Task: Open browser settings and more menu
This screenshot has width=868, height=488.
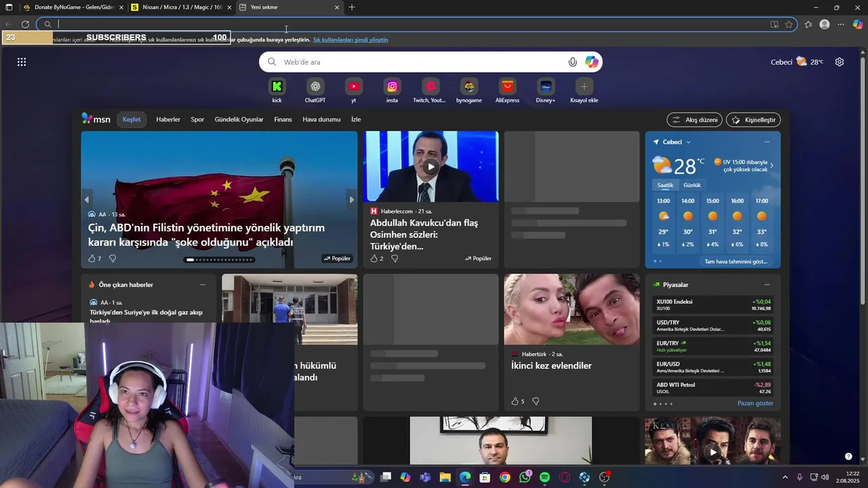Action: (841, 24)
